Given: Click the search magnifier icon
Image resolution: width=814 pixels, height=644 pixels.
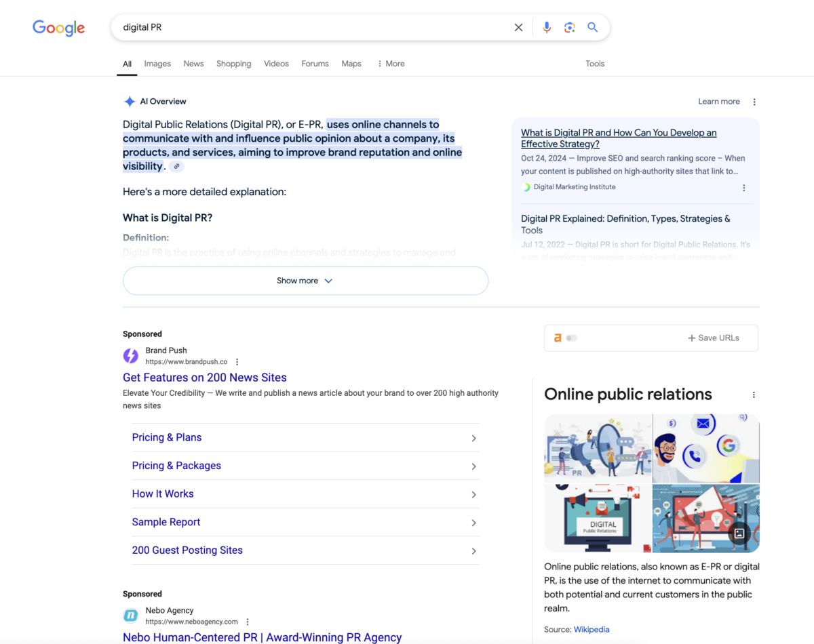Looking at the screenshot, I should pos(592,27).
